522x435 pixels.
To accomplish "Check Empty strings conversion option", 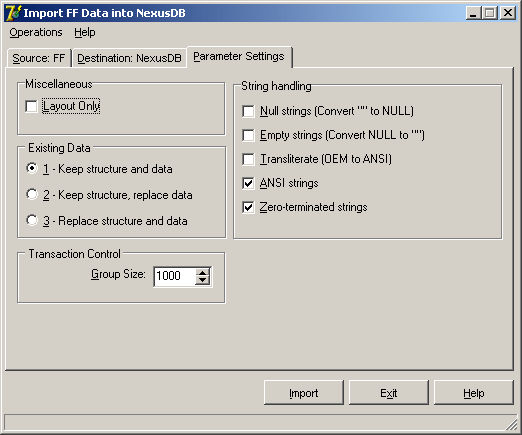I will pyautogui.click(x=248, y=135).
